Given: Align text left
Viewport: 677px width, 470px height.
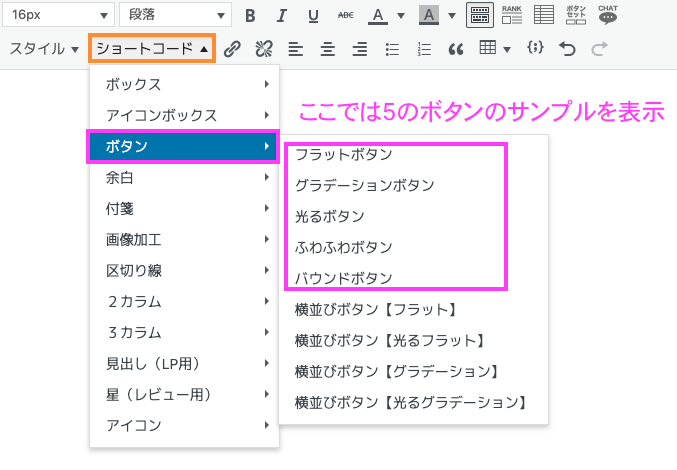Looking at the screenshot, I should [x=296, y=49].
